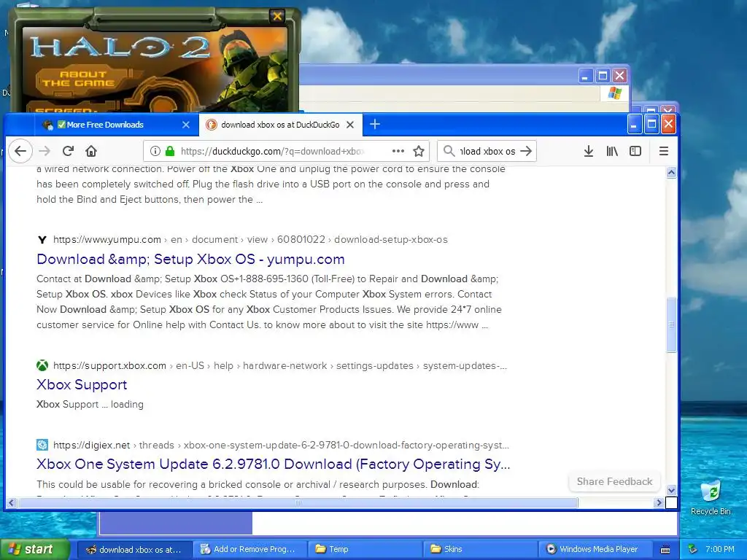
Task: Close the Halo 2 launcher window
Action: (276, 16)
